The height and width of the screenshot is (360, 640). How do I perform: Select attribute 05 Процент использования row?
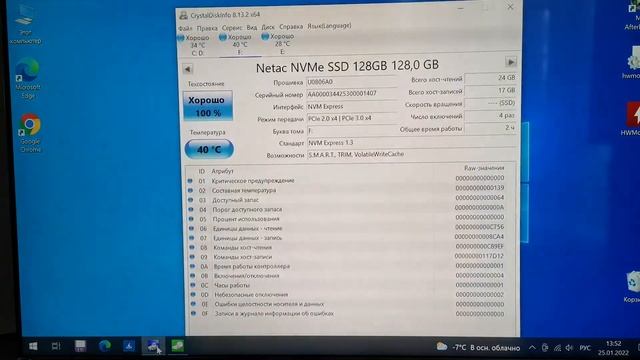pyautogui.click(x=347, y=219)
